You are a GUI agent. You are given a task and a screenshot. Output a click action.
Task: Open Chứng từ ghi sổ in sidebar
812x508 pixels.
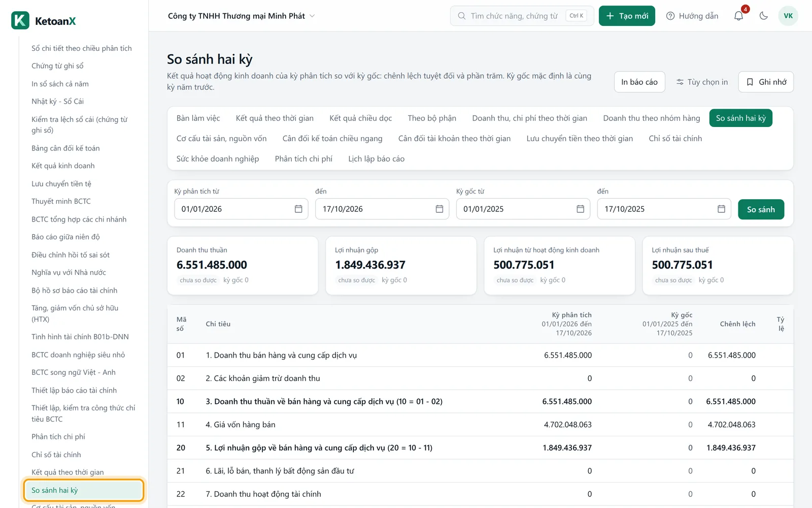[x=57, y=66]
